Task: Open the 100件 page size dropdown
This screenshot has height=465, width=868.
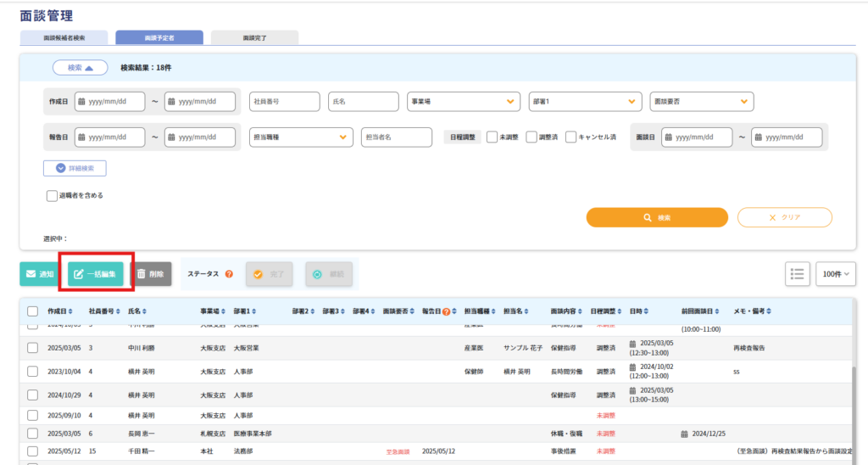Action: (x=836, y=273)
